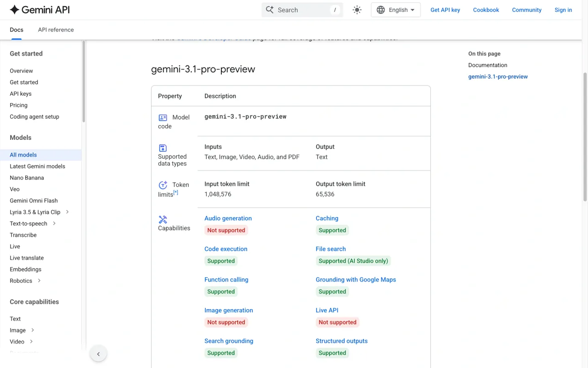Expand the Text-to-speech section
Image resolution: width=588 pixels, height=368 pixels.
[x=54, y=224]
